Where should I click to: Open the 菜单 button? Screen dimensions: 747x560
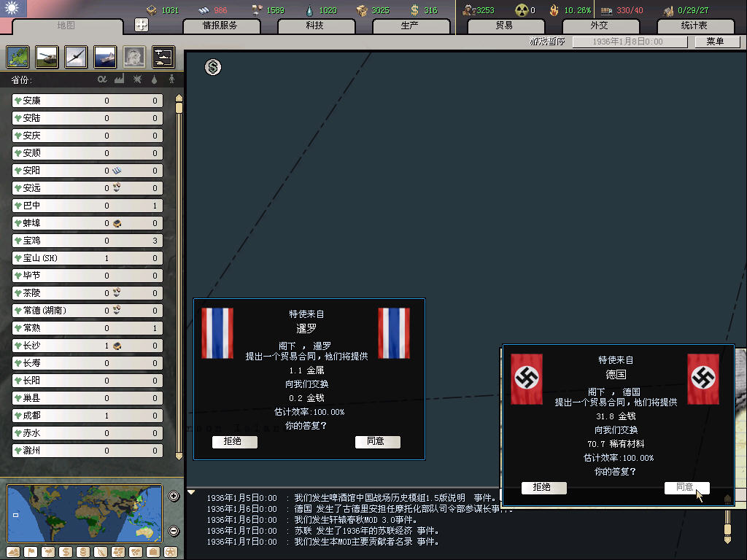(716, 42)
